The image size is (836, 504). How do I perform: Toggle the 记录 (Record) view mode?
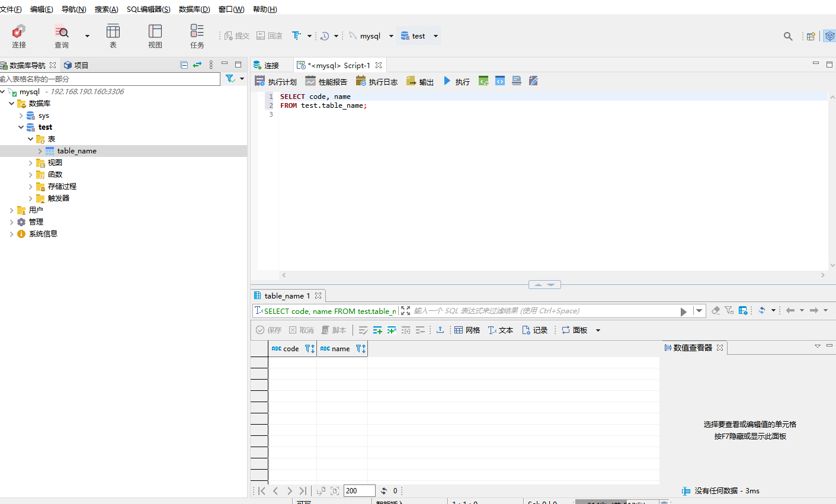[x=534, y=330]
